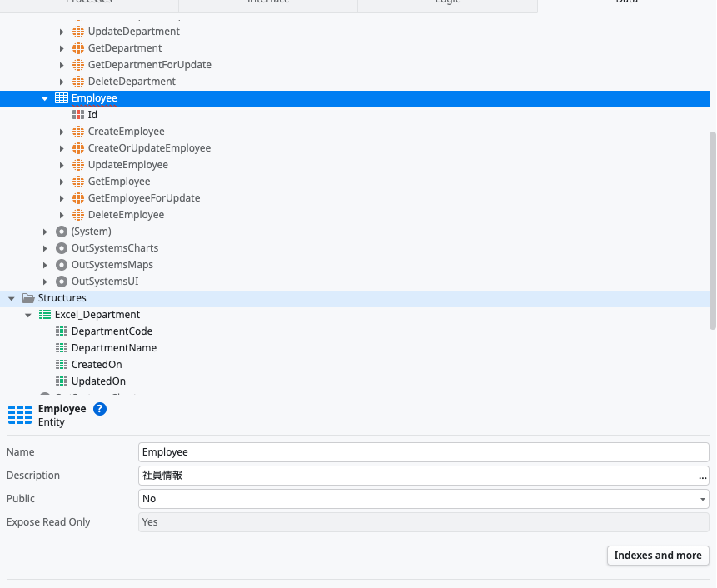Click the GetEmployee action icon
Viewport: 717px width, 588px height.
point(78,182)
